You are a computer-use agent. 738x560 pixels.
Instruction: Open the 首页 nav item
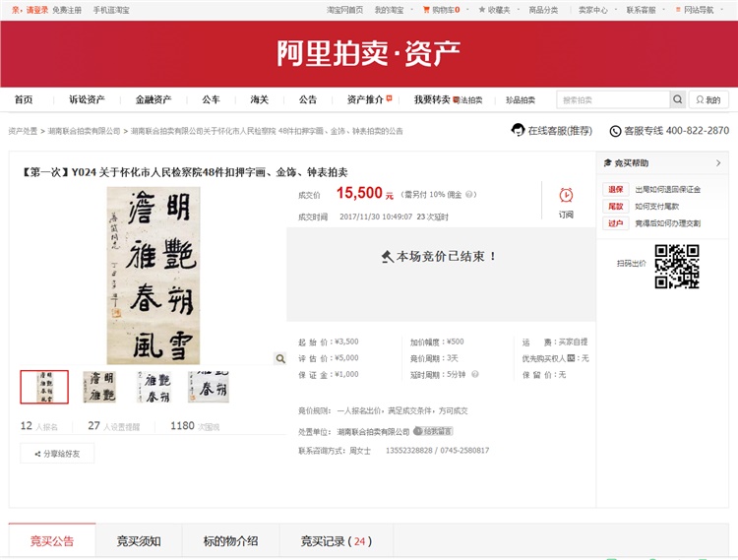[24, 99]
